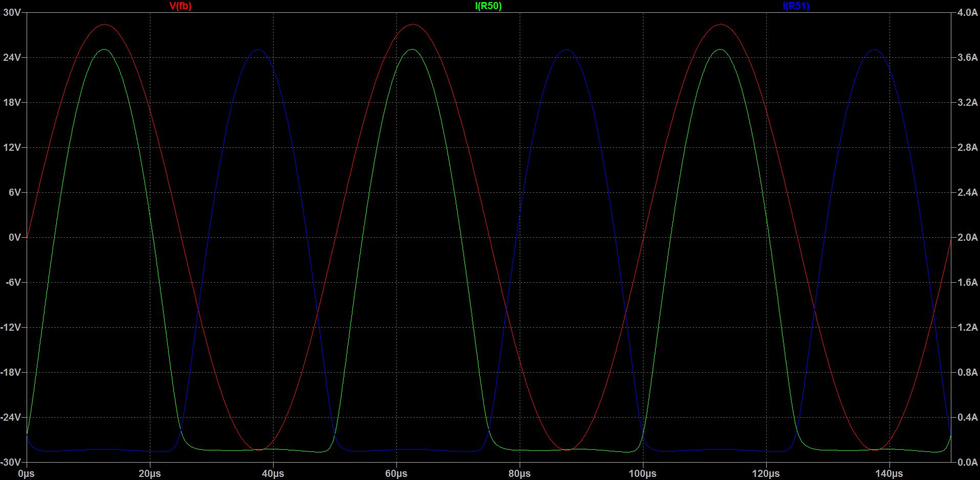
Task: Click the 80µs time axis label
Action: coord(520,474)
